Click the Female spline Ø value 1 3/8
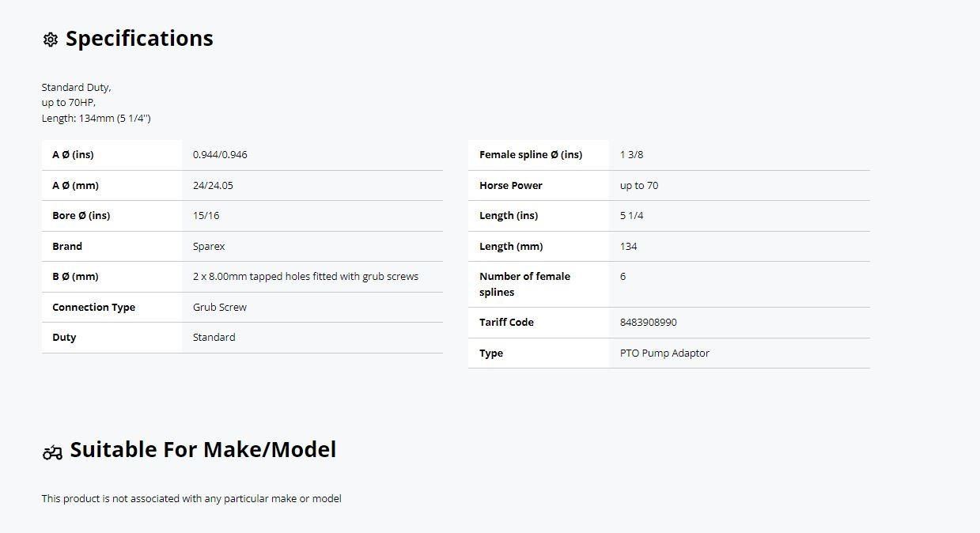The height and width of the screenshot is (533, 980). [631, 154]
